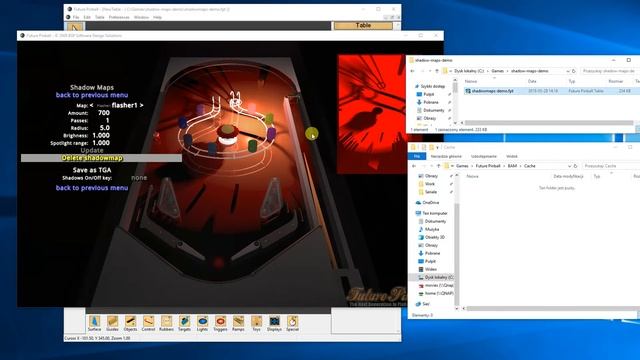Click Nazwa column header in shadow-maps-demo window
640x360 pixels.
coord(471,81)
